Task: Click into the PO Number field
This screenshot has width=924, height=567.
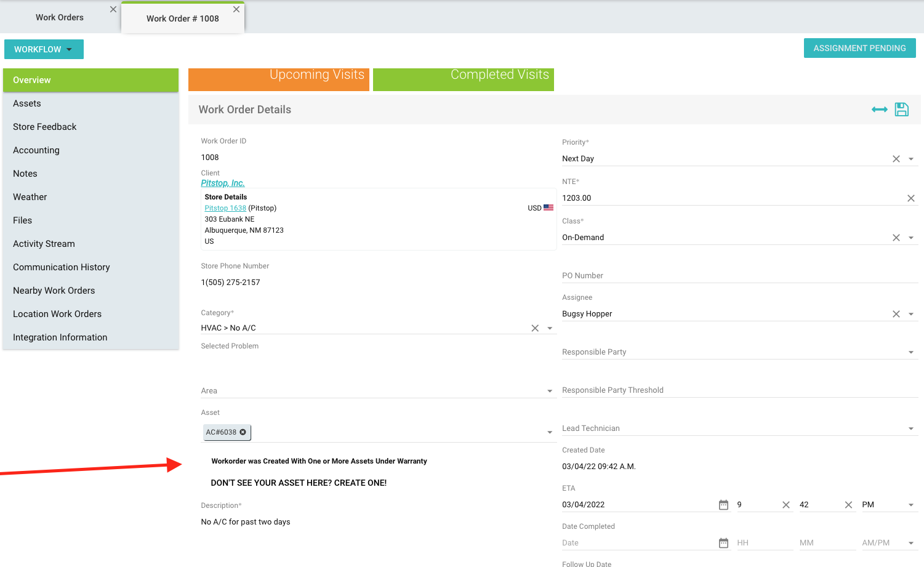Action: (739, 276)
